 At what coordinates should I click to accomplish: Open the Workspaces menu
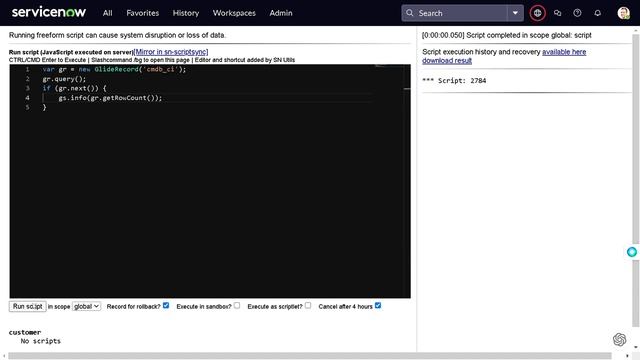234,13
